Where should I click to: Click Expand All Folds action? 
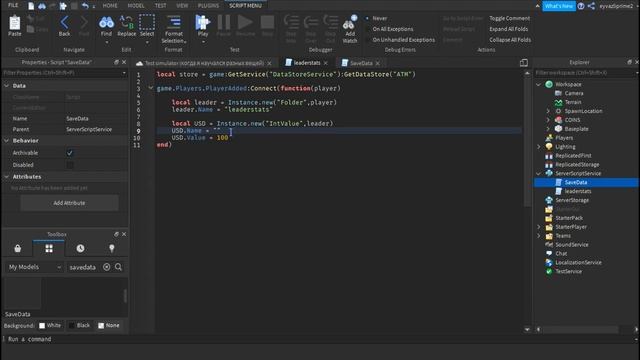509,29
